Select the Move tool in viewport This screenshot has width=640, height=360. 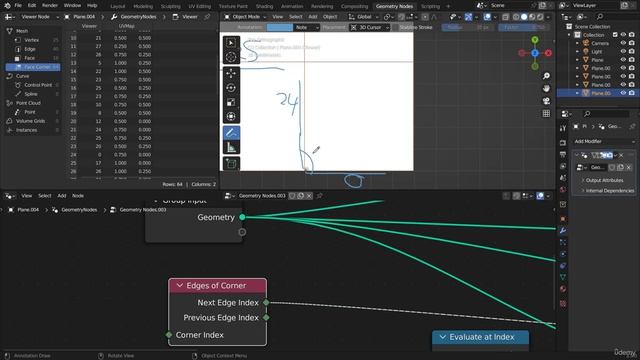pos(231,73)
